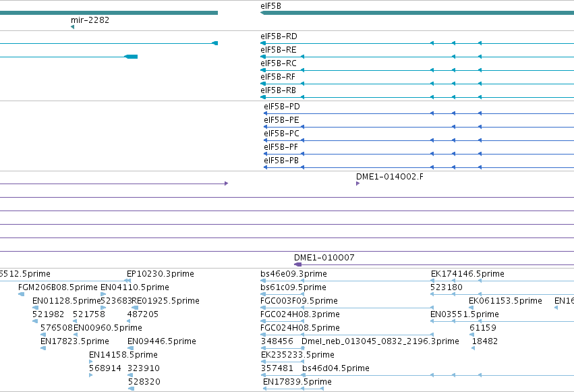Select EST EP10230.3prime
The width and height of the screenshot is (574, 392).
click(161, 274)
